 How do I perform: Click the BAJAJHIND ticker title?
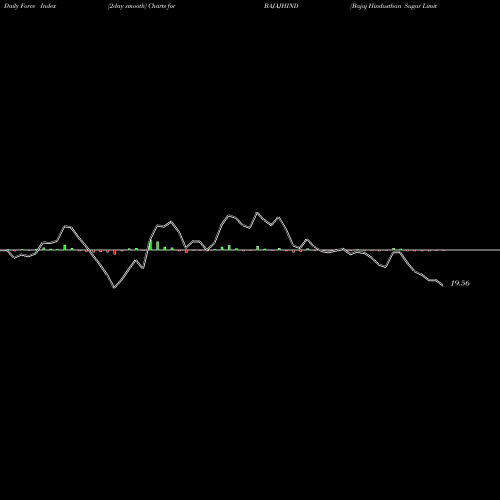tap(281, 6)
